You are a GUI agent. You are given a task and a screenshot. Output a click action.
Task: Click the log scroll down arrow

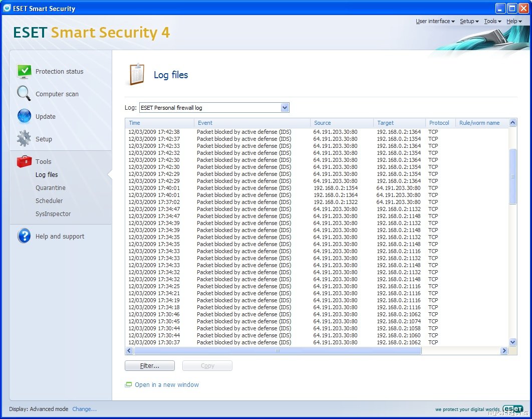click(x=512, y=342)
